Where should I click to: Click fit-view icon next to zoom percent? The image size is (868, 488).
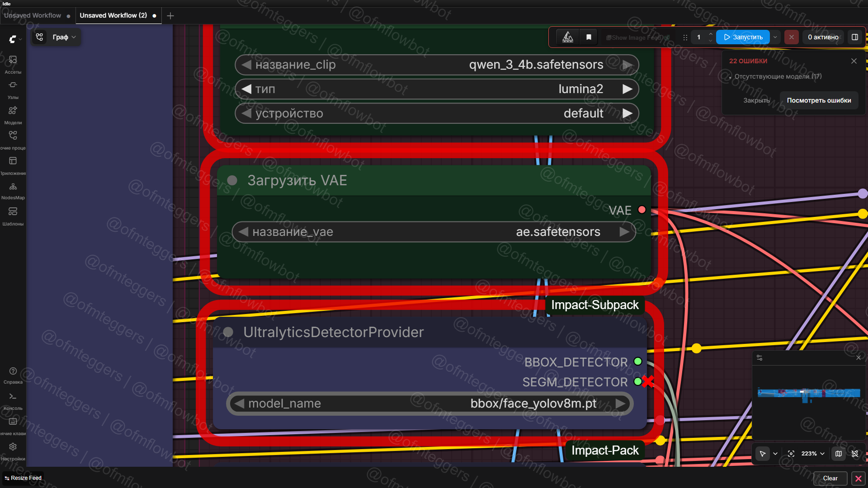coord(791,454)
